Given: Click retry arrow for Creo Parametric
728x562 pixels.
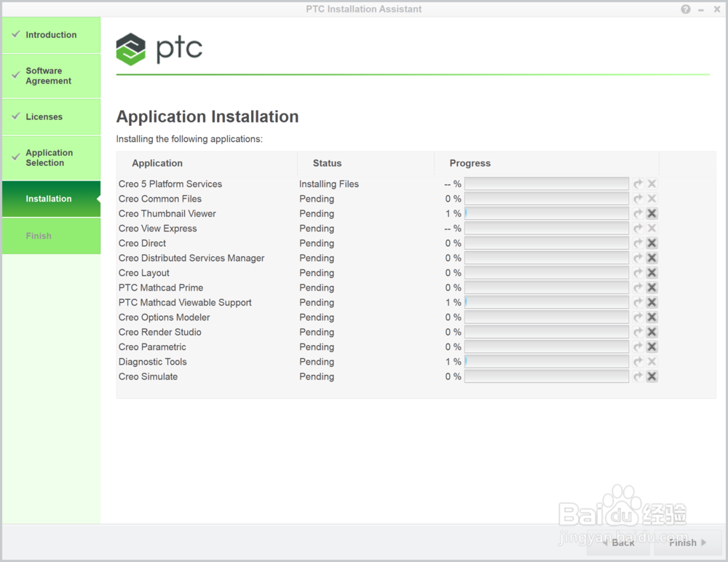Looking at the screenshot, I should point(638,347).
